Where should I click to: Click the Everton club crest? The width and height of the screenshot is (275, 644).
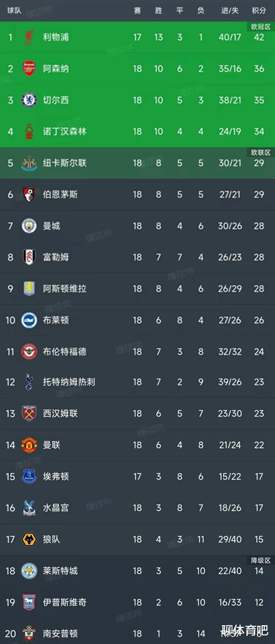coord(28,476)
